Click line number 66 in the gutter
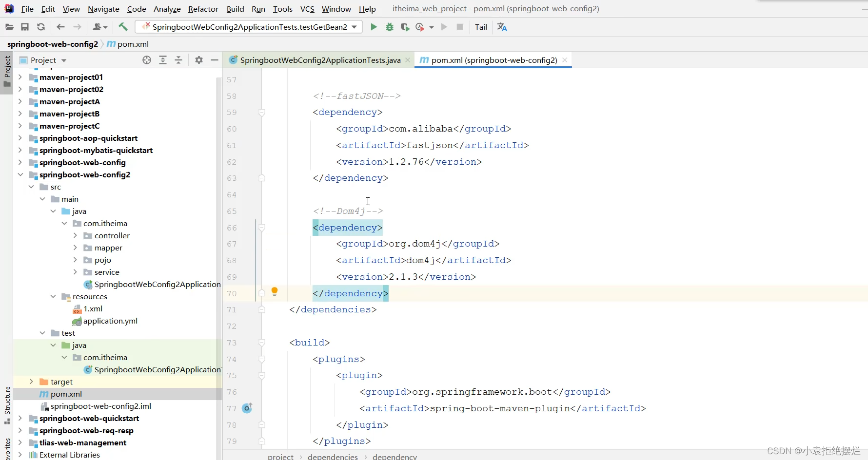The width and height of the screenshot is (868, 460). coord(232,228)
